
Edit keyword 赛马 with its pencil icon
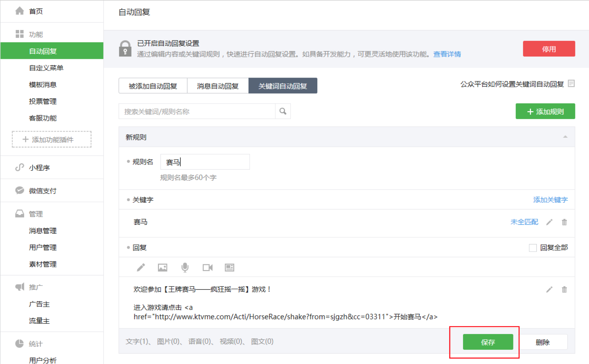[549, 222]
